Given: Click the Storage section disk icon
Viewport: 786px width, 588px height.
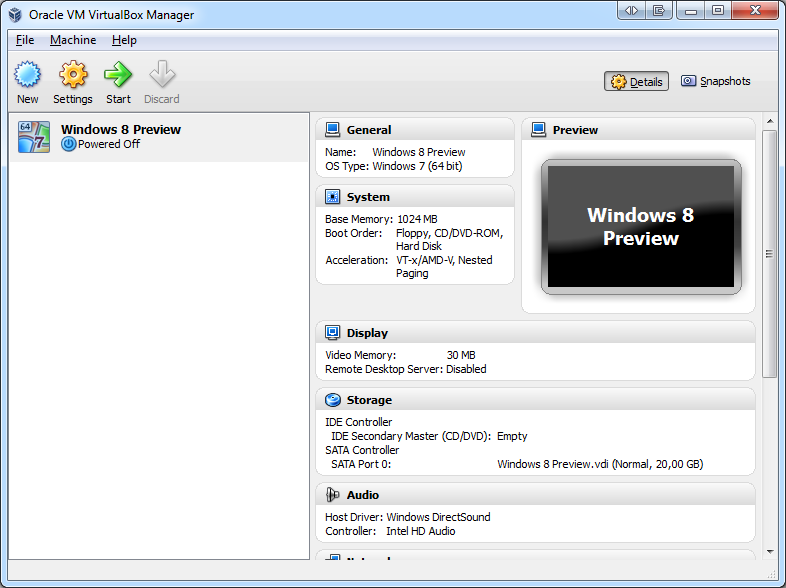Looking at the screenshot, I should [x=332, y=400].
